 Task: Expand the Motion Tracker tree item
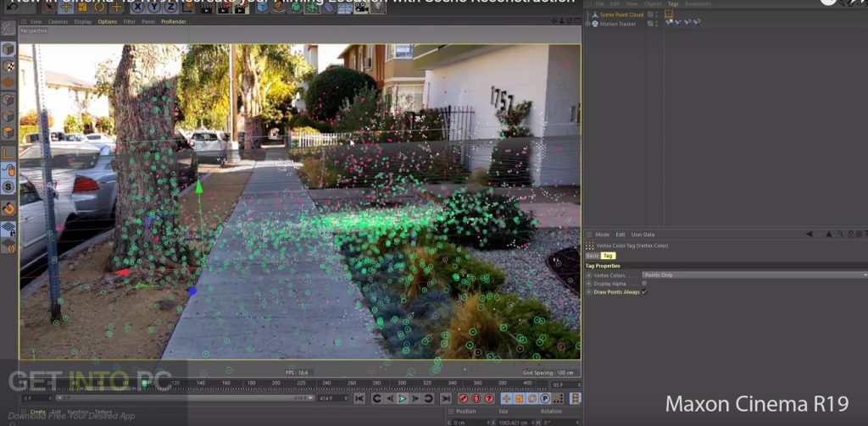588,24
